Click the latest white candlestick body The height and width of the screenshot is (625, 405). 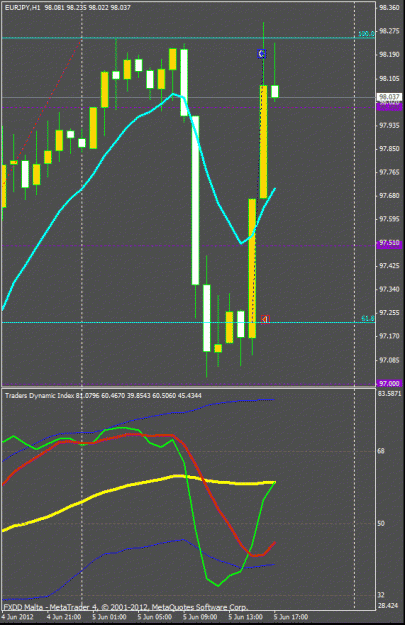coord(275,91)
